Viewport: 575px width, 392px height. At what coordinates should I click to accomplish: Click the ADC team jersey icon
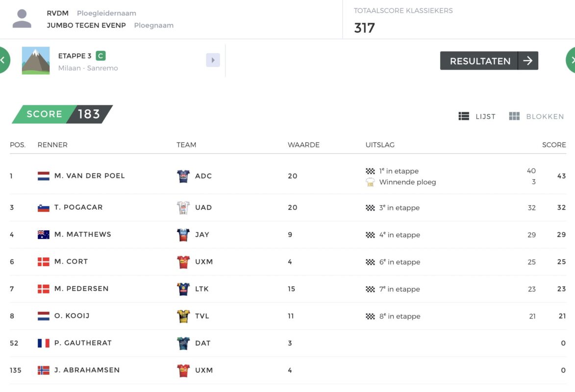183,176
